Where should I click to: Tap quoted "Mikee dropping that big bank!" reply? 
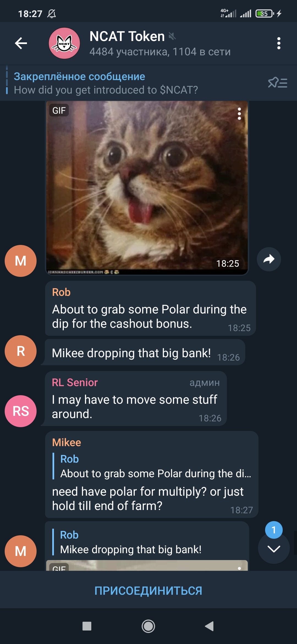coord(131,542)
